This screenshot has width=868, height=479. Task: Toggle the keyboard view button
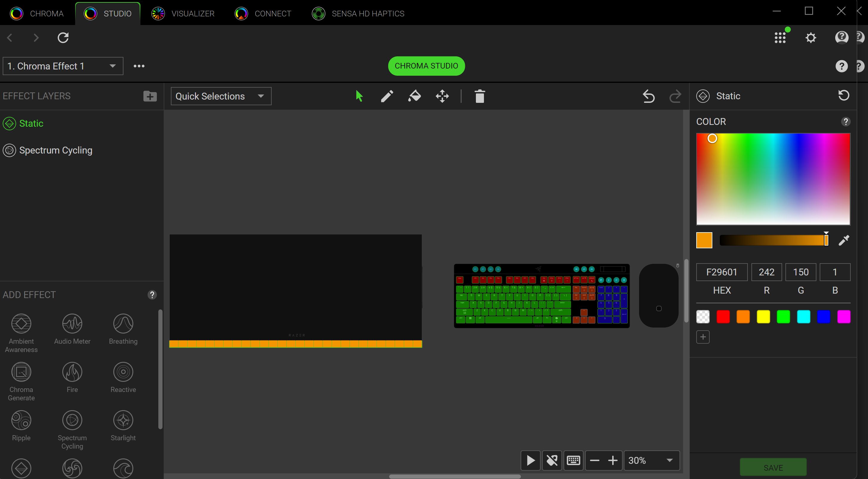[x=573, y=460]
